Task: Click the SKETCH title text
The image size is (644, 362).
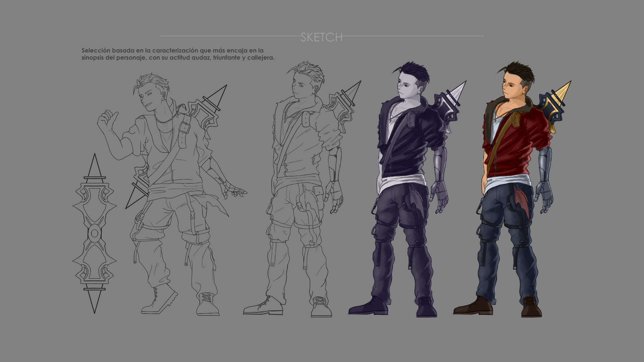Action: 321,37
